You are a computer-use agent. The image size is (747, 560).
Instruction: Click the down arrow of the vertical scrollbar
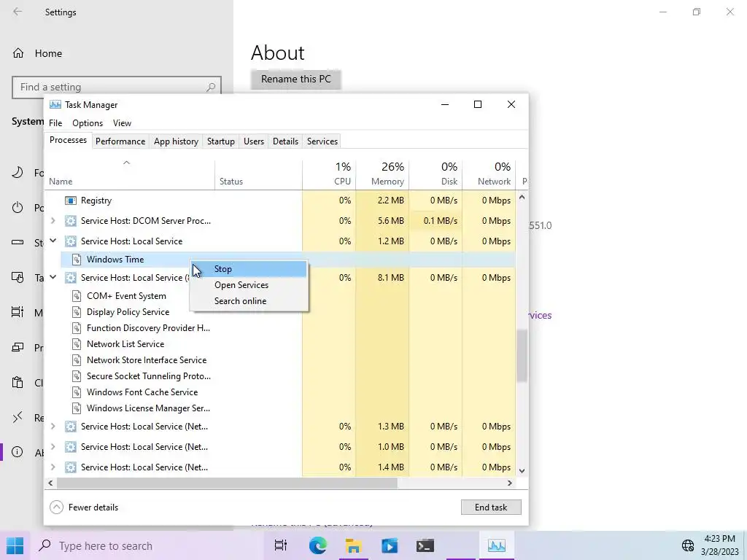click(522, 470)
